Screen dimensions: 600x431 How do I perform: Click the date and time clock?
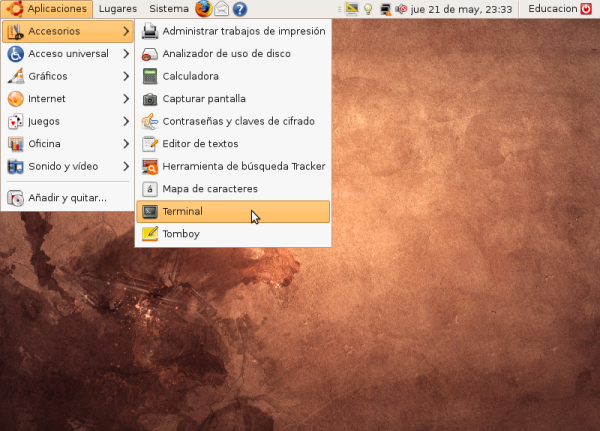462,9
